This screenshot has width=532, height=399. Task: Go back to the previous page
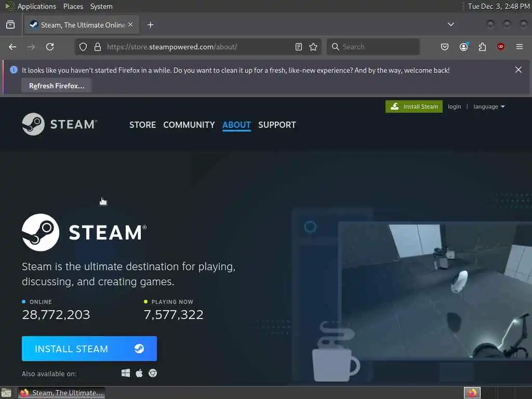point(12,47)
